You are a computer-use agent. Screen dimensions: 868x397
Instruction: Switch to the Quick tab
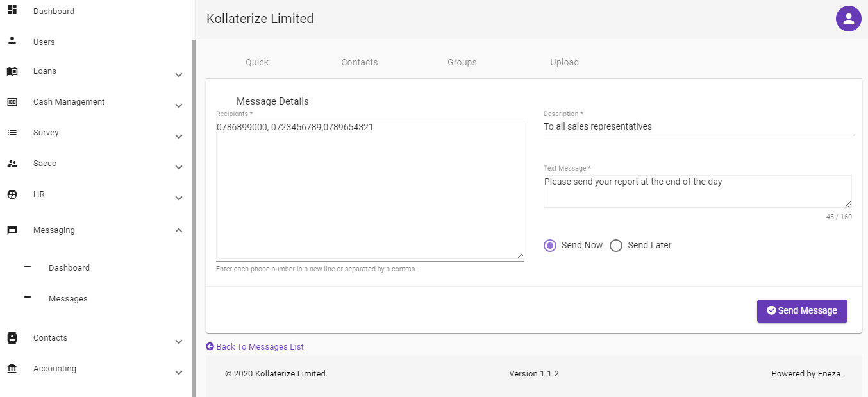click(x=257, y=62)
